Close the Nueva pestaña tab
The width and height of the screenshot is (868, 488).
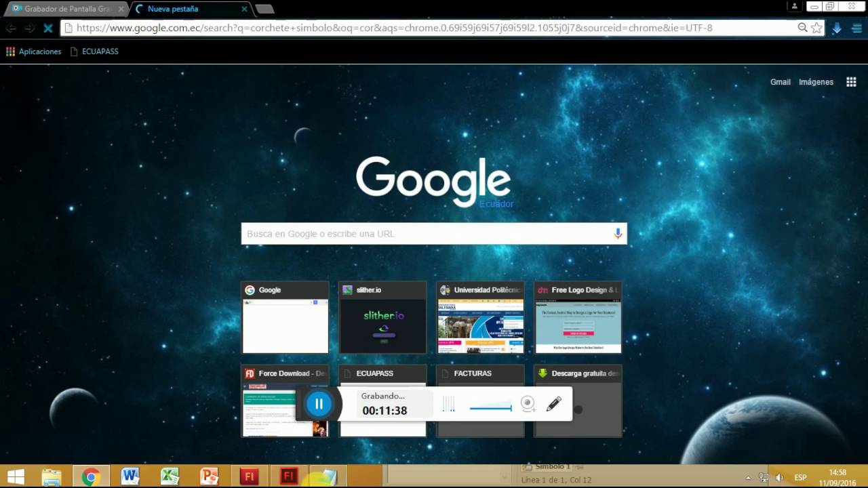click(x=244, y=9)
